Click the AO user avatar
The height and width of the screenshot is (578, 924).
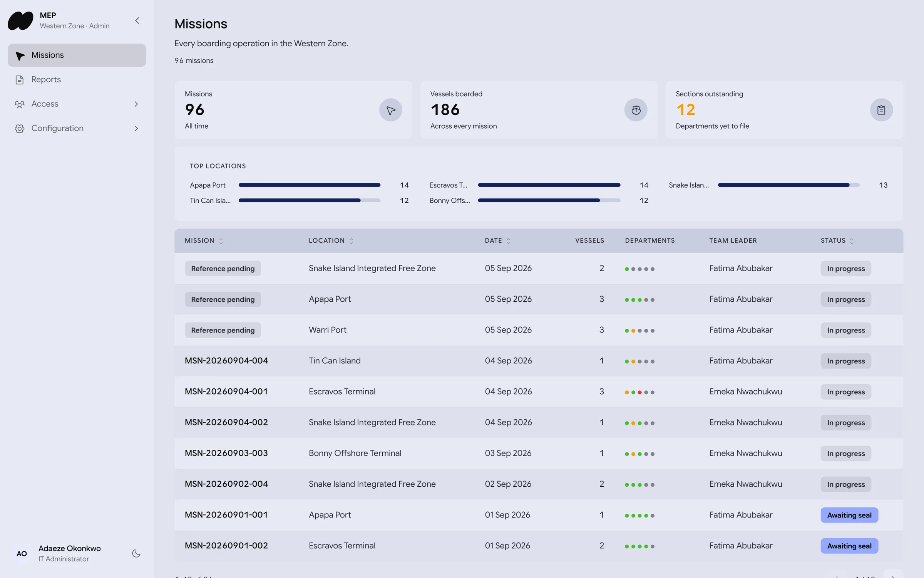click(x=22, y=553)
